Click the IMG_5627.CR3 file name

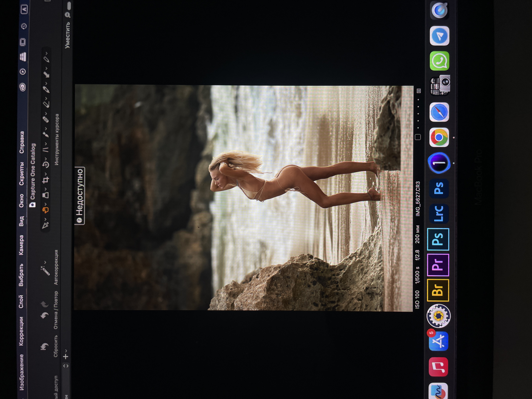click(x=418, y=199)
